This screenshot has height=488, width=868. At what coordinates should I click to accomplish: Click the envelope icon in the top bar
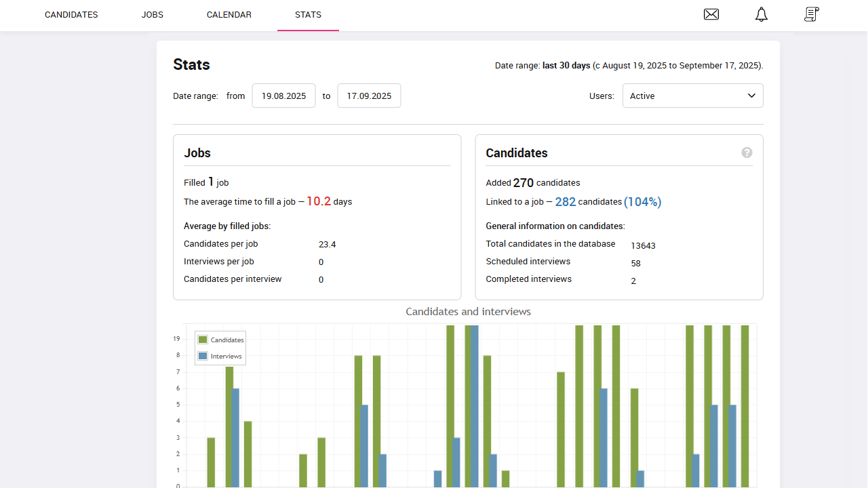click(x=711, y=14)
